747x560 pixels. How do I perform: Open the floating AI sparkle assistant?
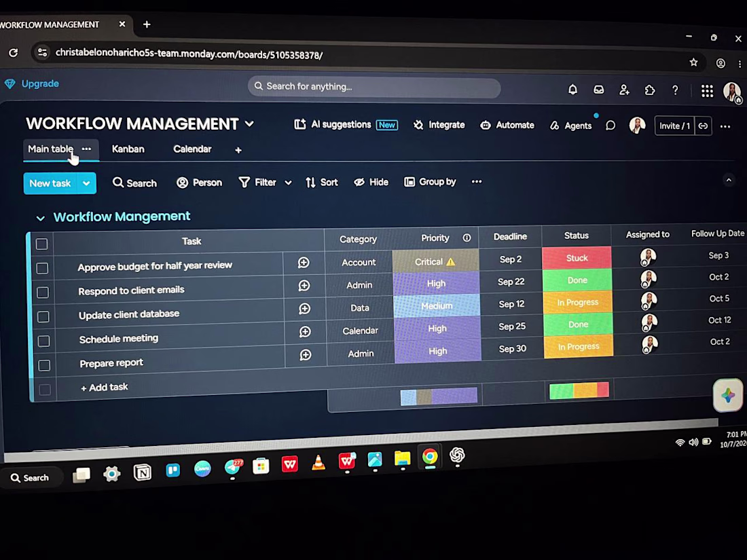pyautogui.click(x=728, y=395)
